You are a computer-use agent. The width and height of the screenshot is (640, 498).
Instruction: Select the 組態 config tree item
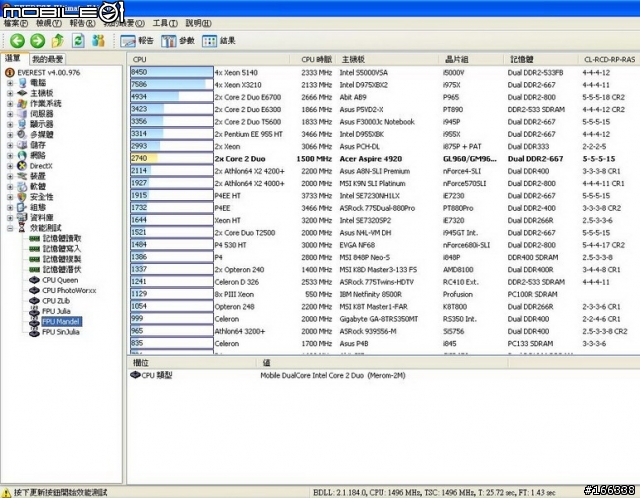click(x=38, y=207)
